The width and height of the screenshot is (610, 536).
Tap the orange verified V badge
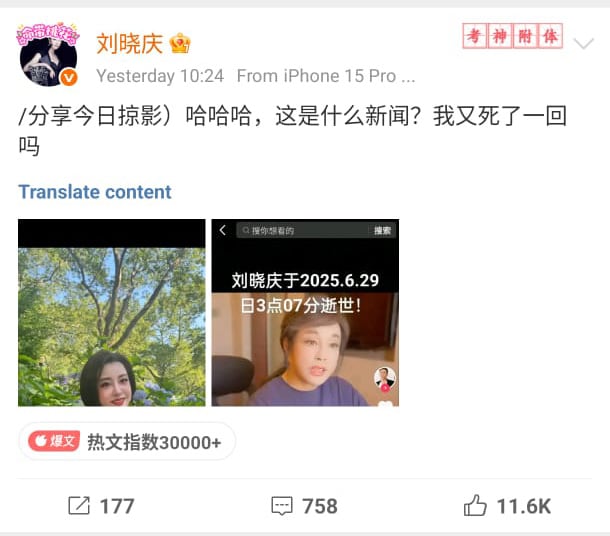pos(69,78)
